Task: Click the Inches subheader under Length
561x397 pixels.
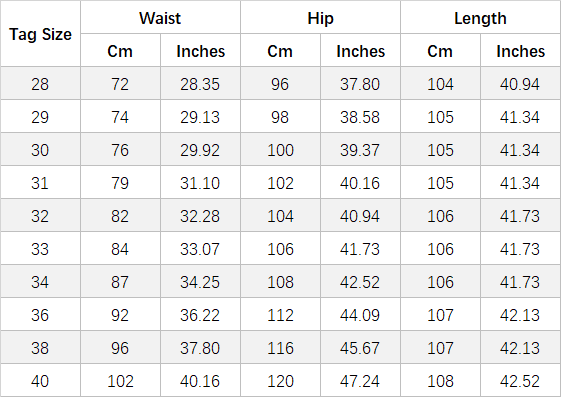Action: (x=521, y=50)
